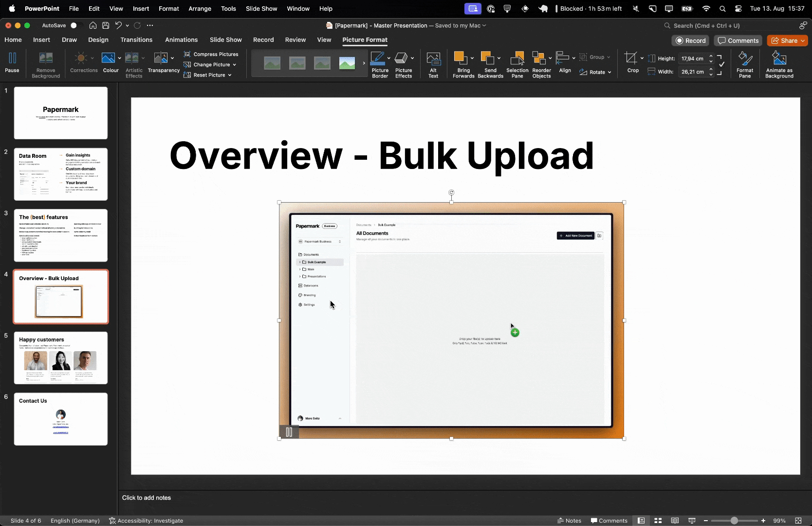812x526 pixels.
Task: Select the fourth picture style thumbnail
Action: 347,63
